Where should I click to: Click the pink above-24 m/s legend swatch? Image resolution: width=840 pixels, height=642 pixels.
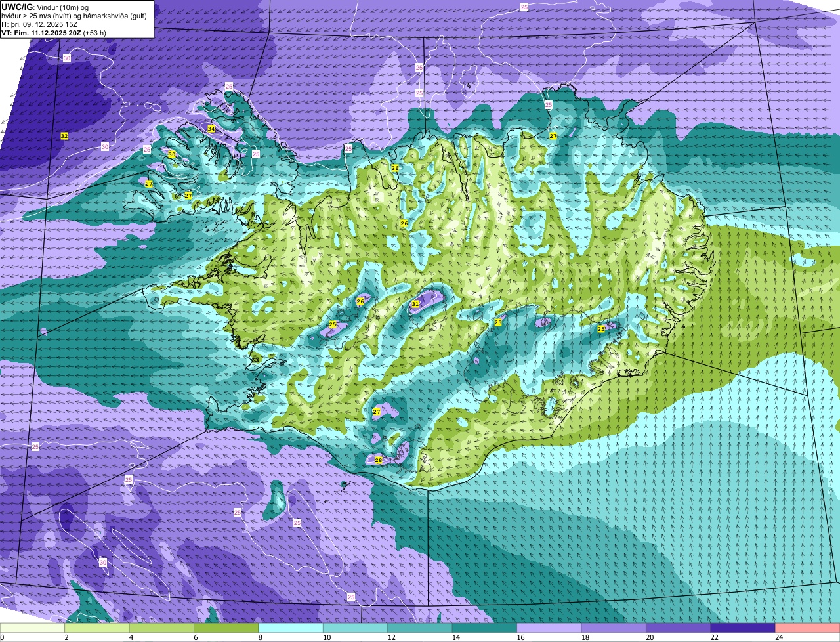click(x=808, y=628)
